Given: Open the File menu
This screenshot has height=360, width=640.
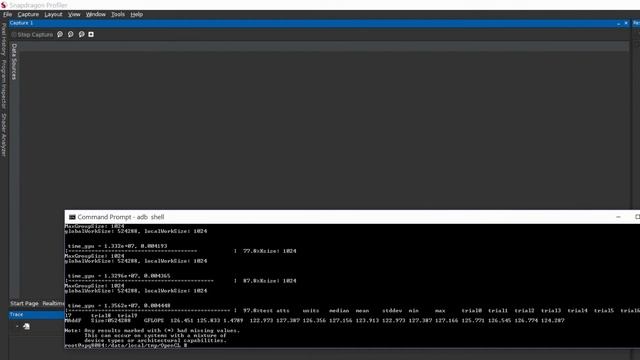Looking at the screenshot, I should [7, 14].
